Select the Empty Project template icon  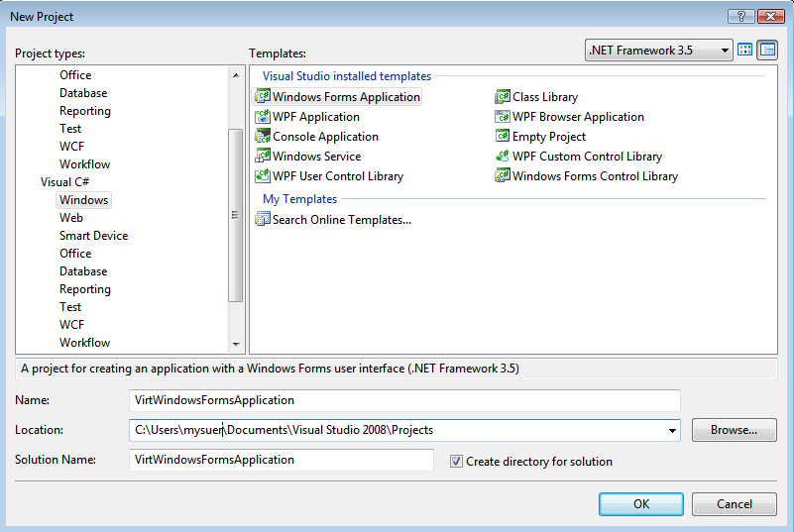503,137
